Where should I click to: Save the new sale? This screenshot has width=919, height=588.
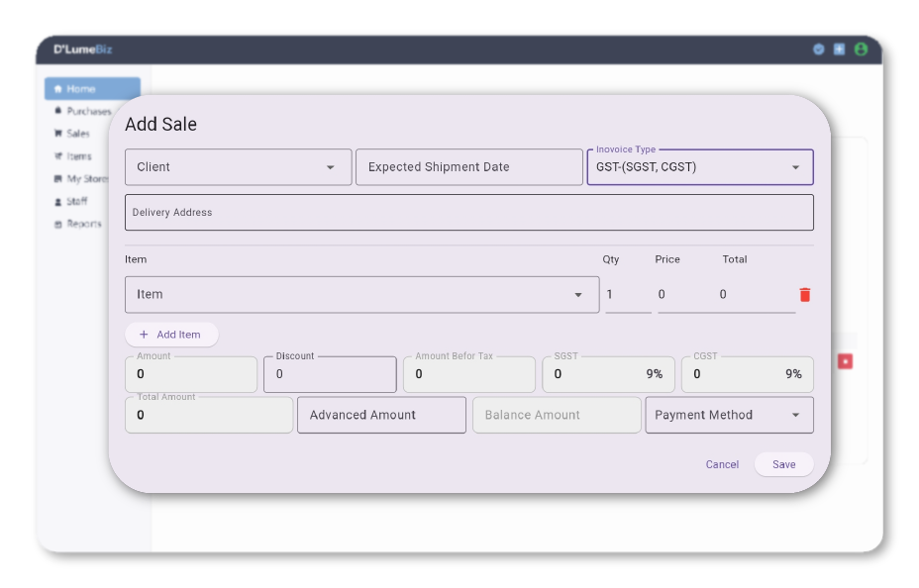(x=783, y=464)
